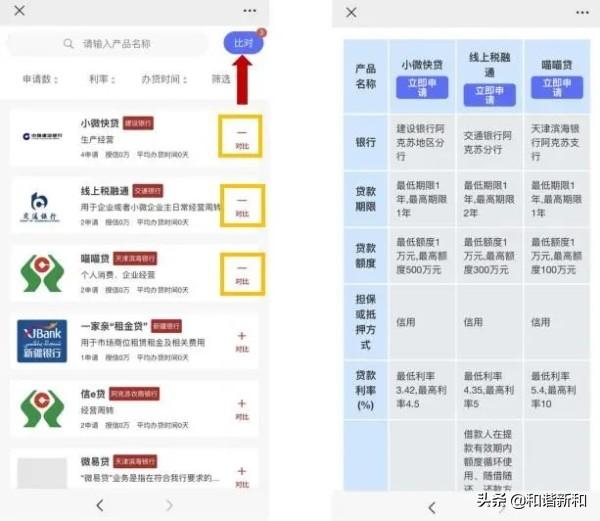Click the 最高期限2年 loan term cell

point(489,199)
